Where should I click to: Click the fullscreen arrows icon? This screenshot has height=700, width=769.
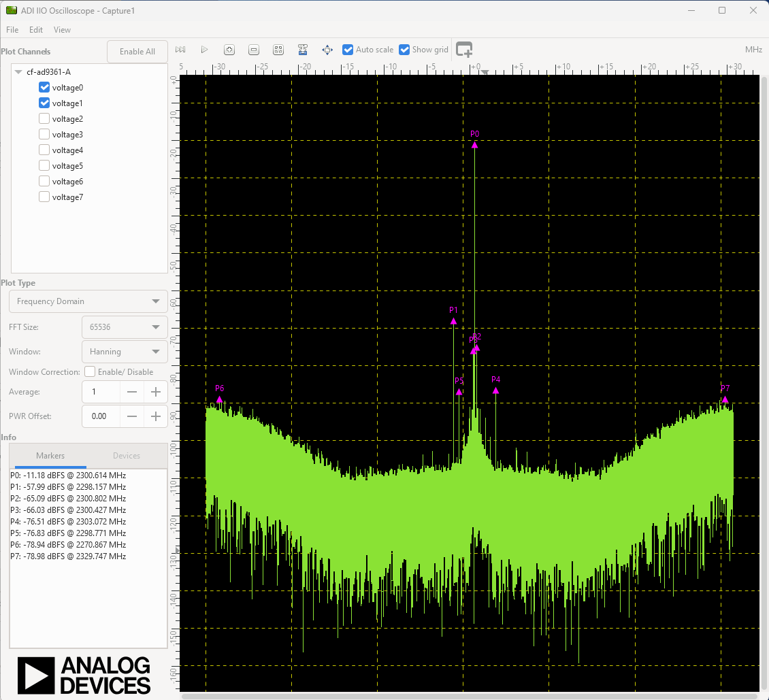(x=327, y=50)
